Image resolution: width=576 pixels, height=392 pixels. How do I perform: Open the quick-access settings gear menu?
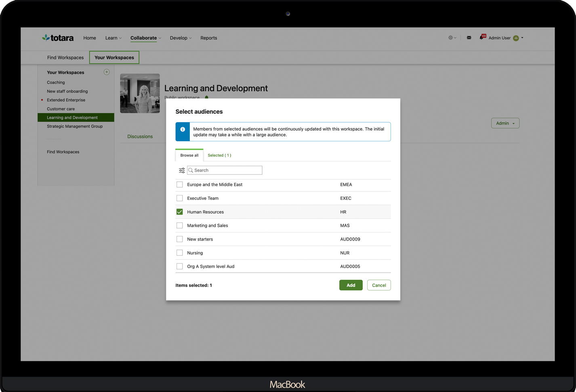(451, 38)
